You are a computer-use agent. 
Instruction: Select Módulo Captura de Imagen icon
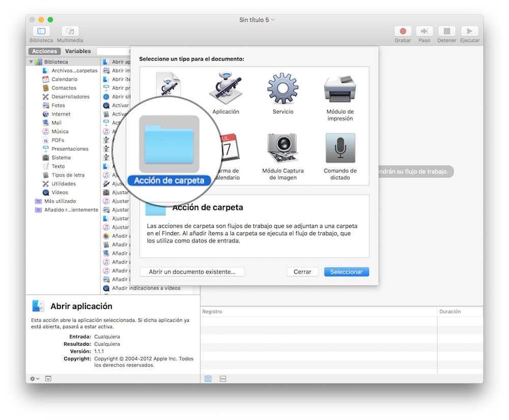(x=283, y=148)
